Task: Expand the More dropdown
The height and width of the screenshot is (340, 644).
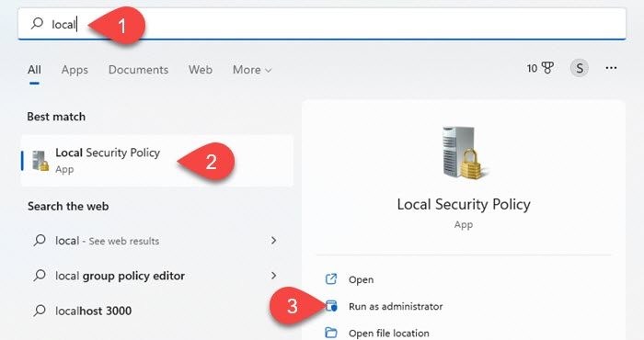Action: pos(252,70)
